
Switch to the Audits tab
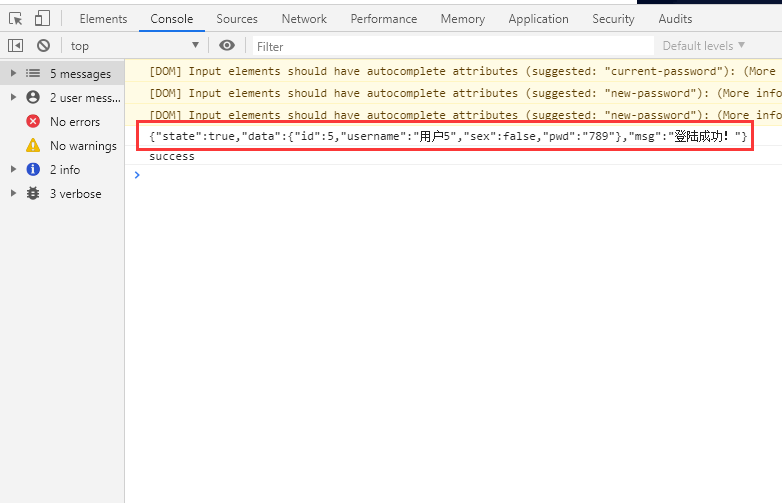pyautogui.click(x=675, y=19)
